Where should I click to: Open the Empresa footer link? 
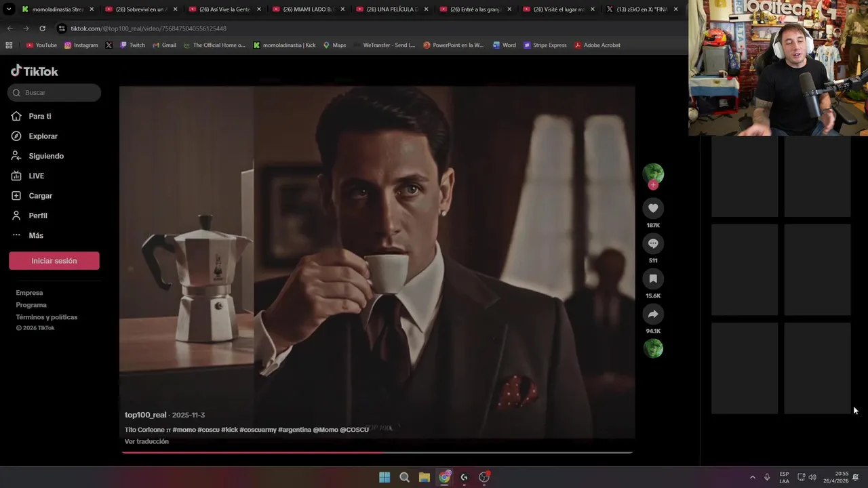[x=29, y=293]
